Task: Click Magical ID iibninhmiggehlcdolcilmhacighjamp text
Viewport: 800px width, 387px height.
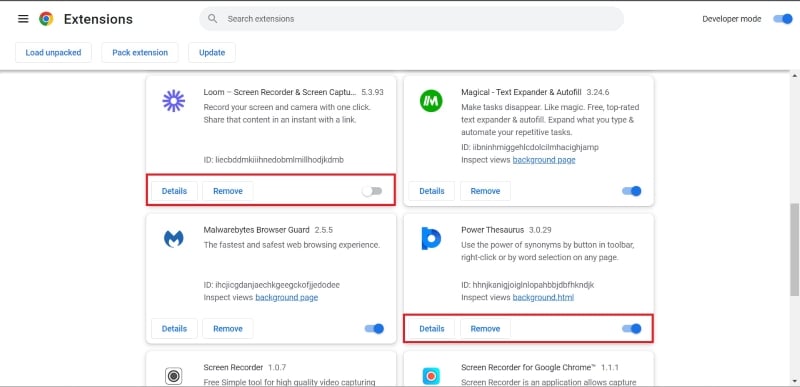Action: tap(530, 147)
